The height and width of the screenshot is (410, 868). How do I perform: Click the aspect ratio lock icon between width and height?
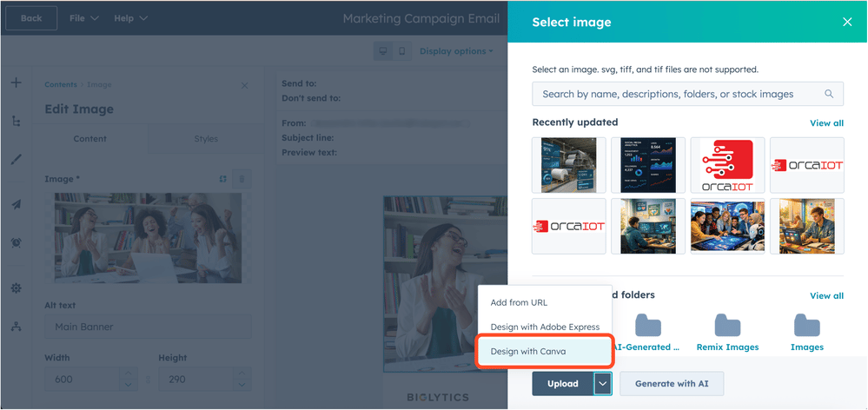148,380
